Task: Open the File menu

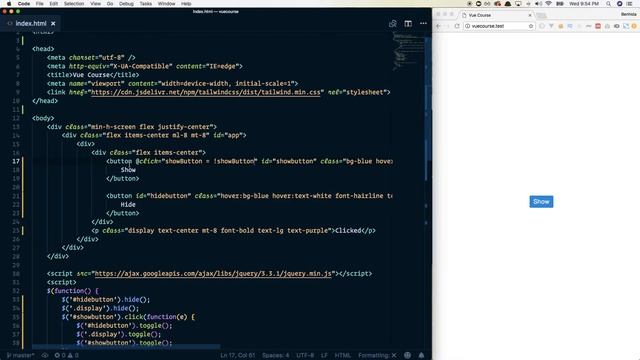Action: tap(40, 4)
